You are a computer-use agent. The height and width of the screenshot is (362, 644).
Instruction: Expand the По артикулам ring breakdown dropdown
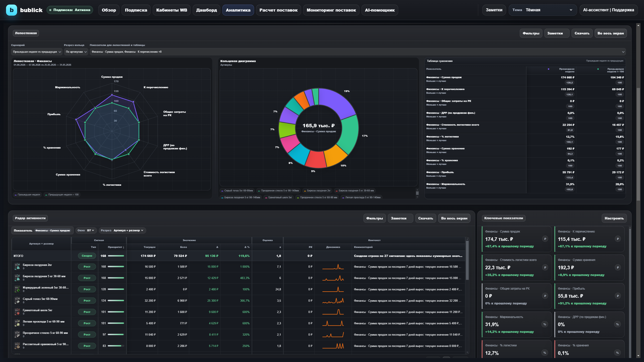coord(76,52)
